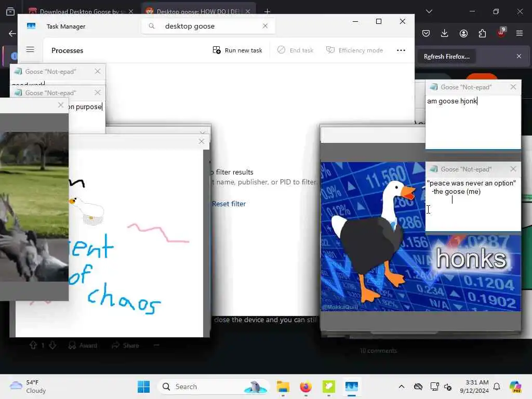Viewport: 532px width, 399px height.
Task: Close the 'peace was never an option' Not-epad
Action: (x=513, y=169)
